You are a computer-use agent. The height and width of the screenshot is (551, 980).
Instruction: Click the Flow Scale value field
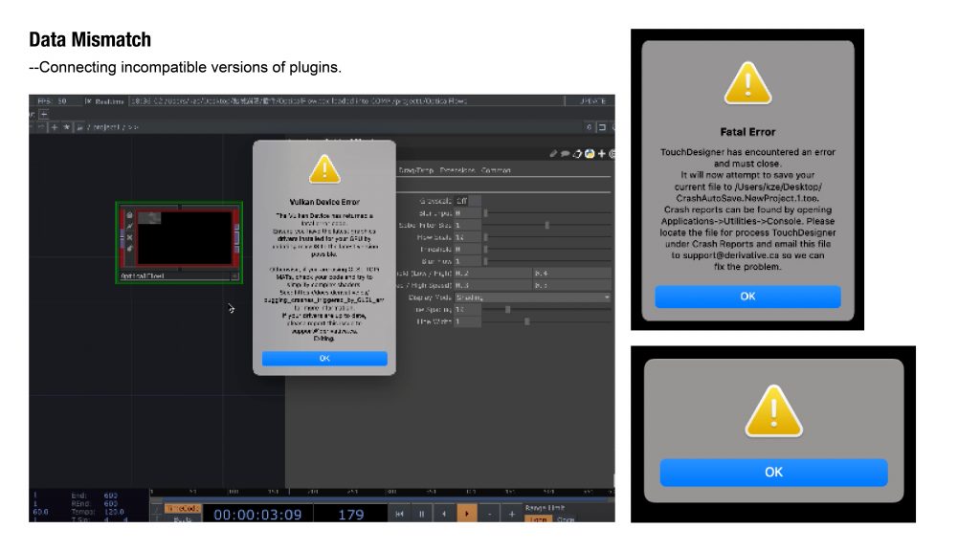point(467,237)
